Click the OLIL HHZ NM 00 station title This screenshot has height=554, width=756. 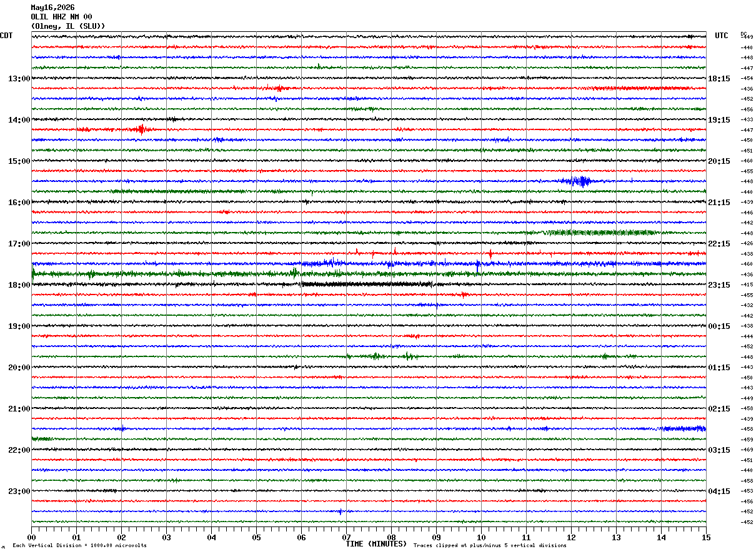pyautogui.click(x=61, y=17)
